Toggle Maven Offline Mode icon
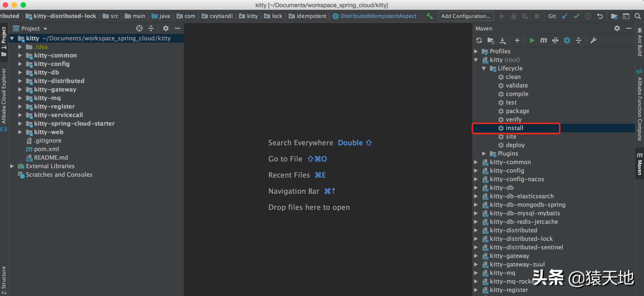The height and width of the screenshot is (296, 644). point(567,41)
